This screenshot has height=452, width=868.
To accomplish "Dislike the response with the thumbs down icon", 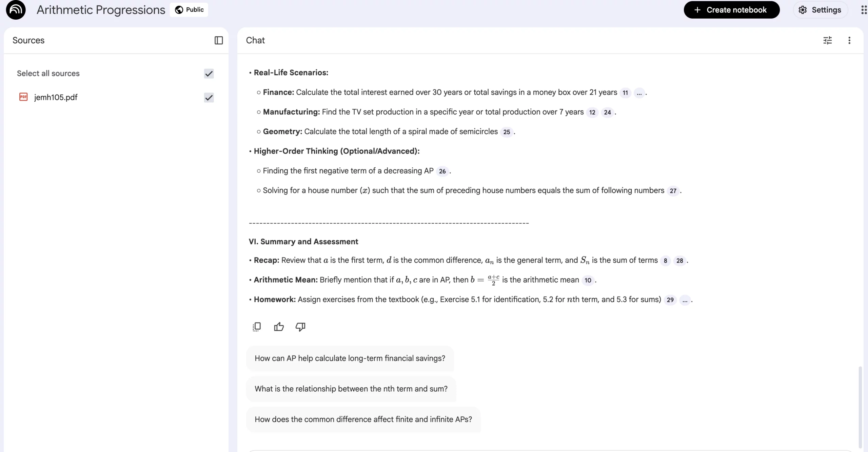I will click(300, 327).
